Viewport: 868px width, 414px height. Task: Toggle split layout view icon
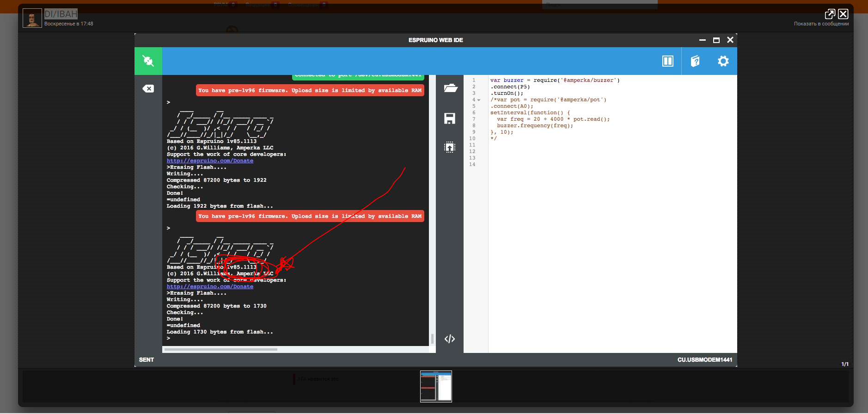(668, 61)
